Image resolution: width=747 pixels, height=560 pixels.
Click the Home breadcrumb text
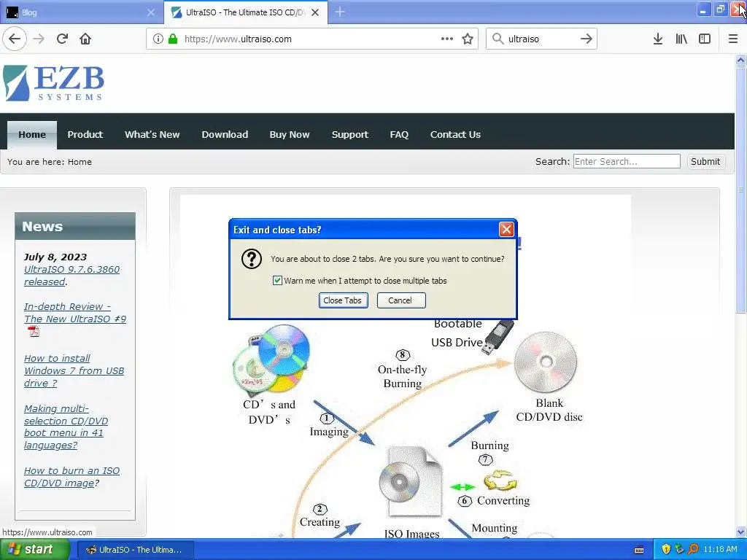[80, 161]
